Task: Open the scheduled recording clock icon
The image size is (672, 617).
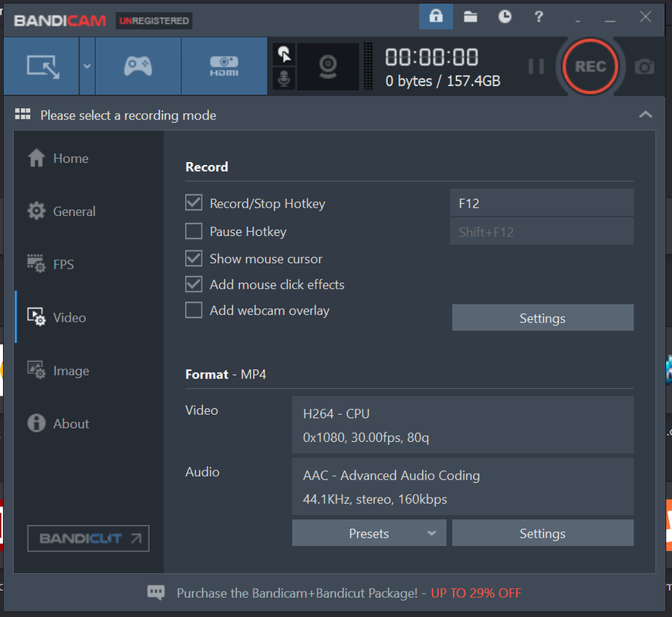Action: pos(505,17)
